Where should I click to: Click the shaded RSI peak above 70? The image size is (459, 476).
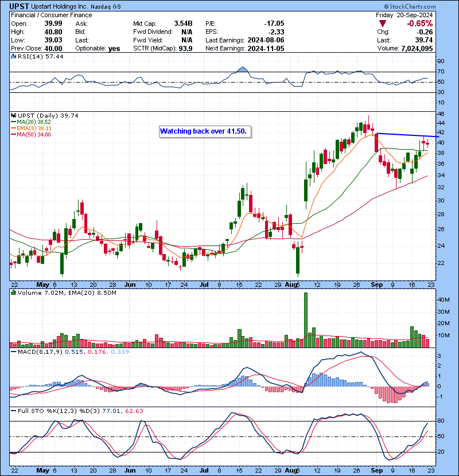[x=243, y=70]
